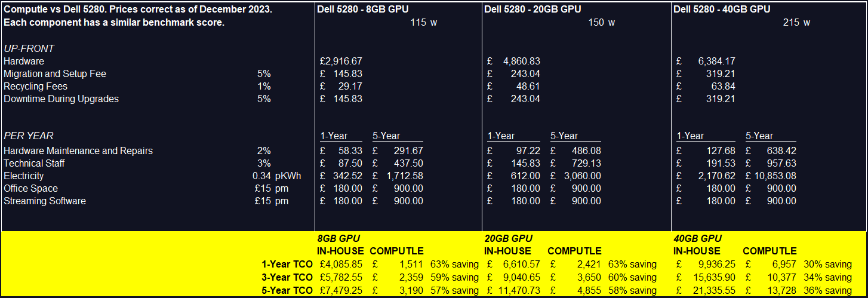
Task: Click the 'Downtime During Upgrades' row label
Action: point(61,99)
